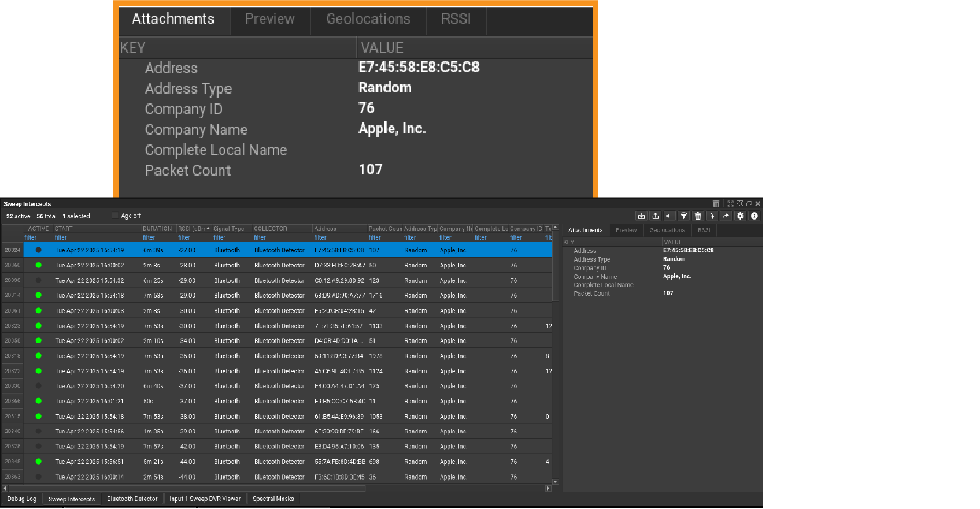
Task: Click the share forward-arrow icon
Action: click(726, 216)
